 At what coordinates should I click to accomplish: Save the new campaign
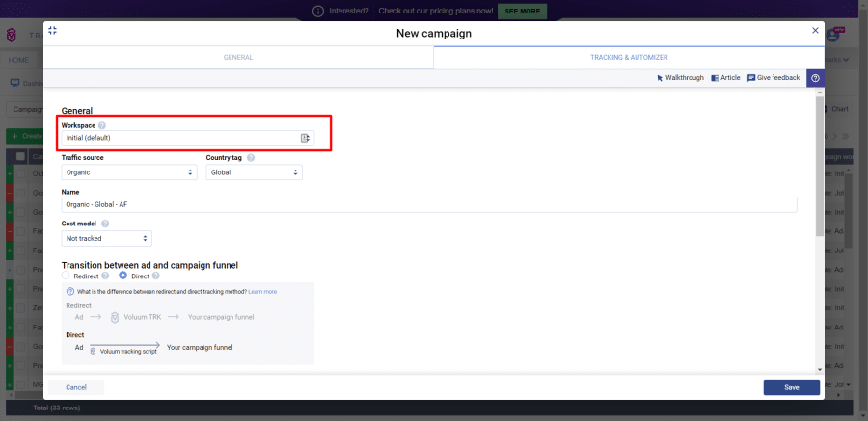click(792, 387)
